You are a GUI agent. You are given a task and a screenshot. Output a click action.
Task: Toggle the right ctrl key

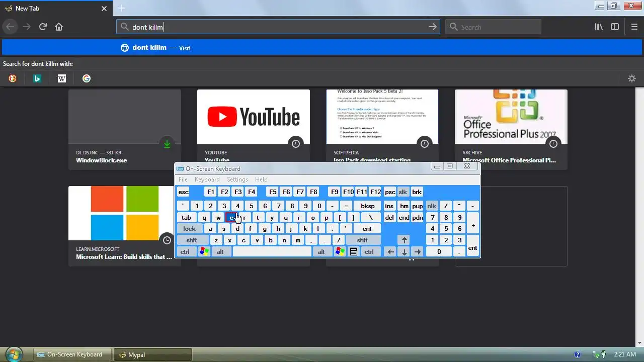[369, 252]
